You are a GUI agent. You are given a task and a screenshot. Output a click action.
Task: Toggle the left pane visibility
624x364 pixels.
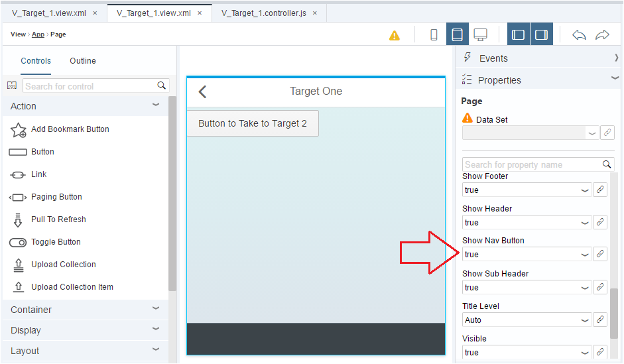click(x=518, y=34)
